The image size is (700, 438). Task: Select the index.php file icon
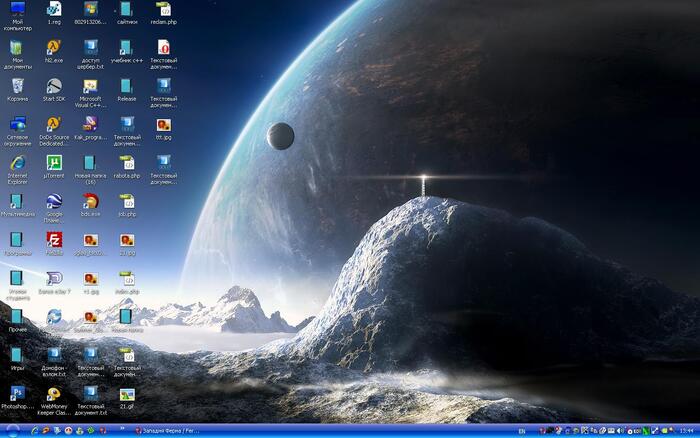click(127, 279)
